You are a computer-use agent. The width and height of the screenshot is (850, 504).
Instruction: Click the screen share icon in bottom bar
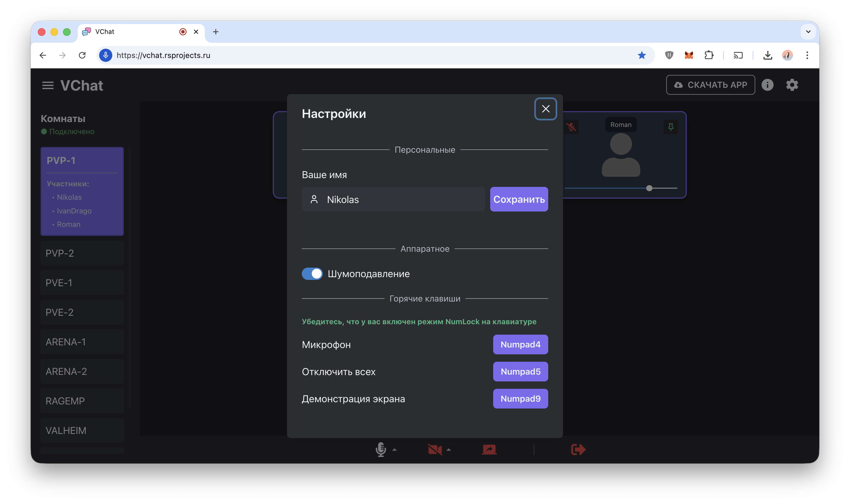pyautogui.click(x=489, y=449)
